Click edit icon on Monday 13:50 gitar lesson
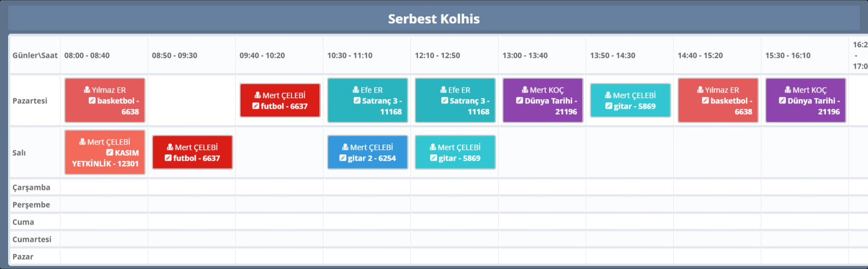Viewport: 868px width, 269px height. pyautogui.click(x=608, y=106)
